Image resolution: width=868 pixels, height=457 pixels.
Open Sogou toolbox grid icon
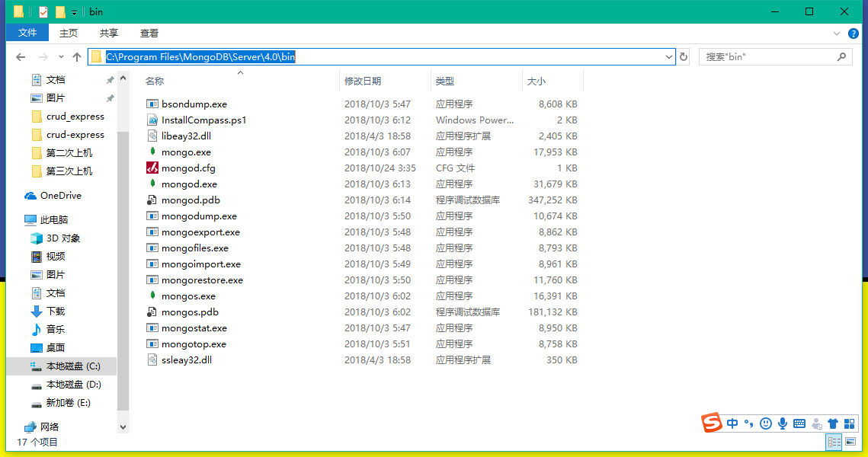click(x=849, y=423)
